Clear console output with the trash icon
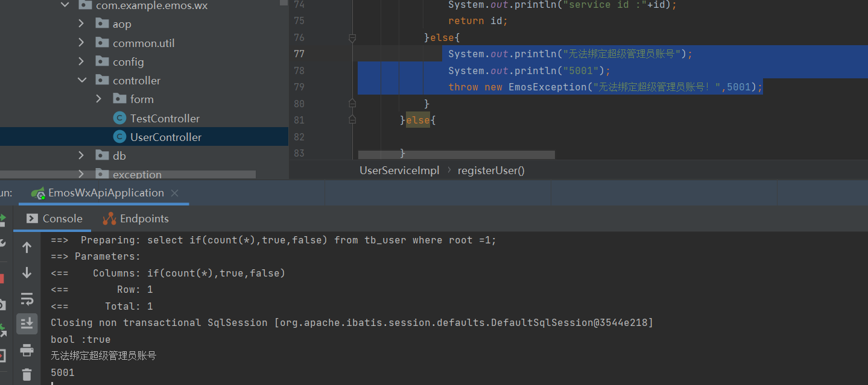 [27, 375]
